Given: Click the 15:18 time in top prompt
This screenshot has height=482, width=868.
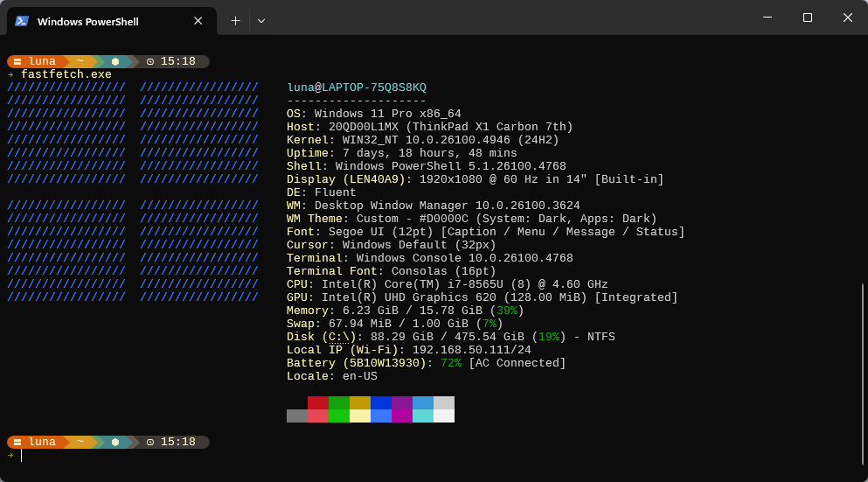Looking at the screenshot, I should point(177,61).
